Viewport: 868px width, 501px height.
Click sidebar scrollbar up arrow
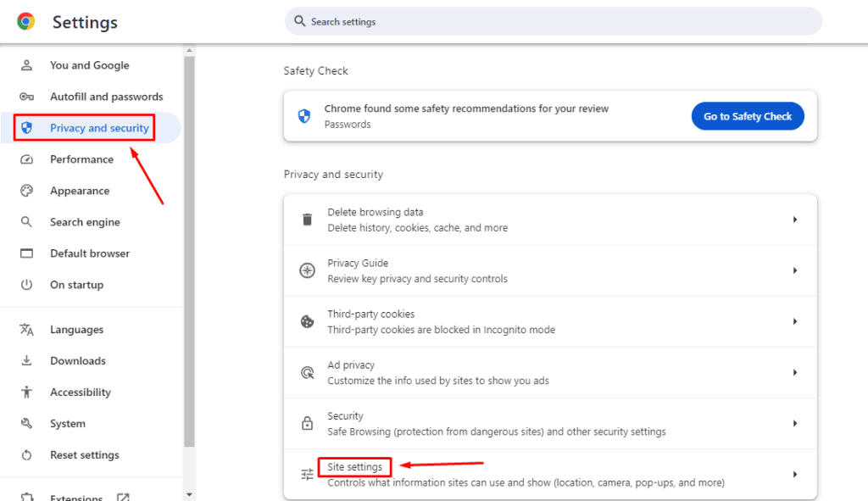pos(189,50)
